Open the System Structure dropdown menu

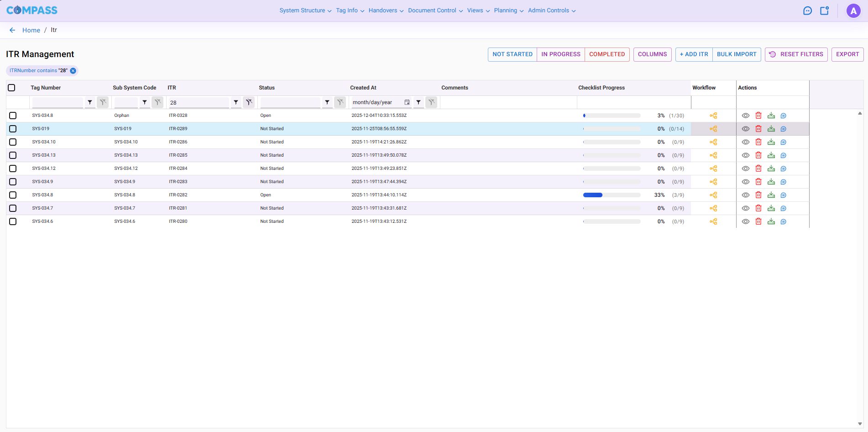pos(304,10)
